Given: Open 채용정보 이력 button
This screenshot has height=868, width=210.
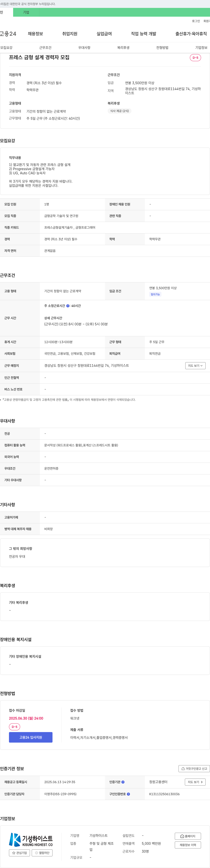Looking at the screenshot, I should coord(188,845).
